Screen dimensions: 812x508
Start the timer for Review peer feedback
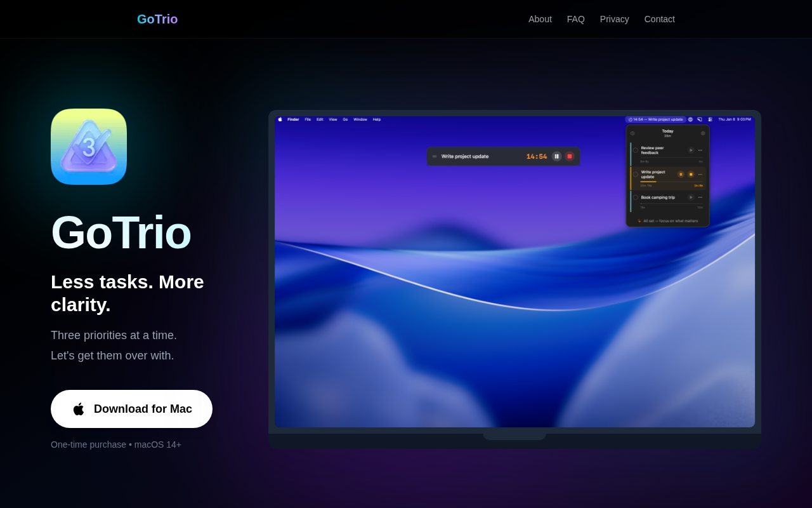[x=691, y=150]
